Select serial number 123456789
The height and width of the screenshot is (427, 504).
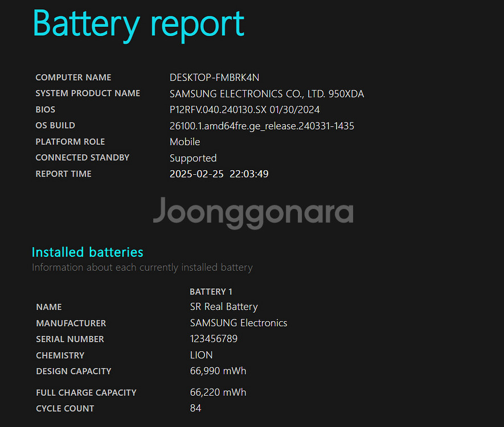point(214,339)
